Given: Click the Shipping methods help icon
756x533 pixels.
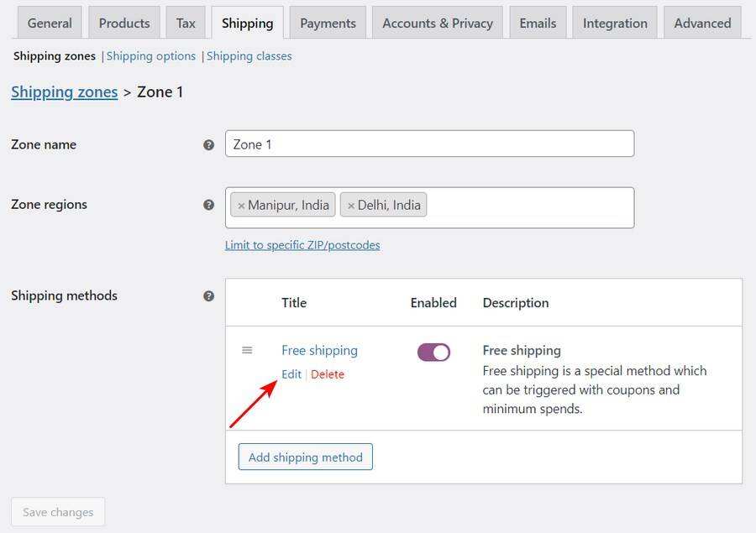Looking at the screenshot, I should pyautogui.click(x=208, y=295).
